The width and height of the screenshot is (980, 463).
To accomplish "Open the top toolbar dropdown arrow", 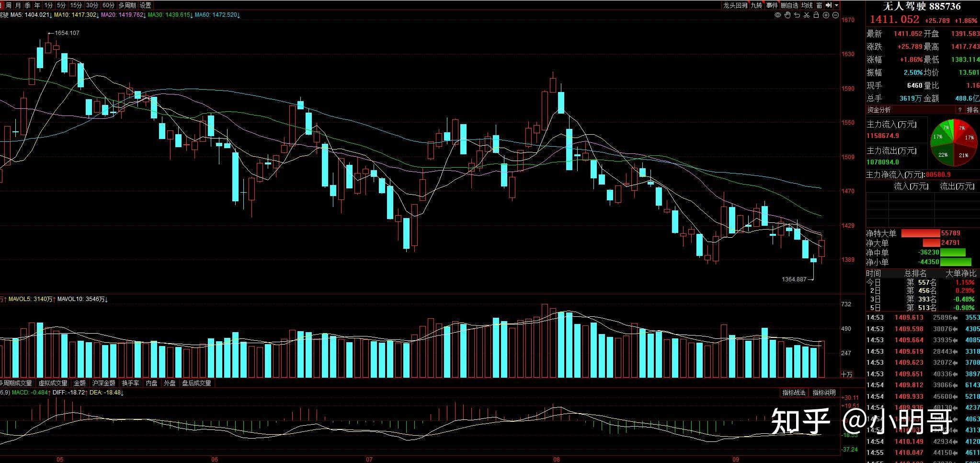I will (836, 5).
